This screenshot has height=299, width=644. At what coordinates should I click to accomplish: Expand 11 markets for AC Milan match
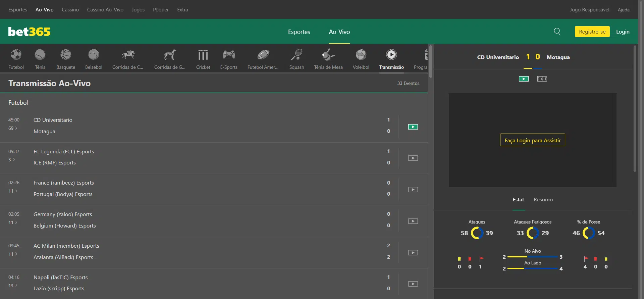[x=13, y=254]
